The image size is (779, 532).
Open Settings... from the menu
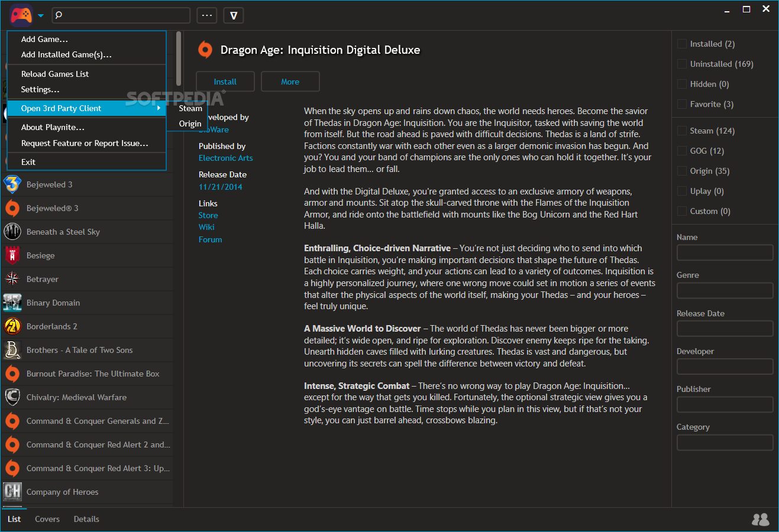(86, 89)
